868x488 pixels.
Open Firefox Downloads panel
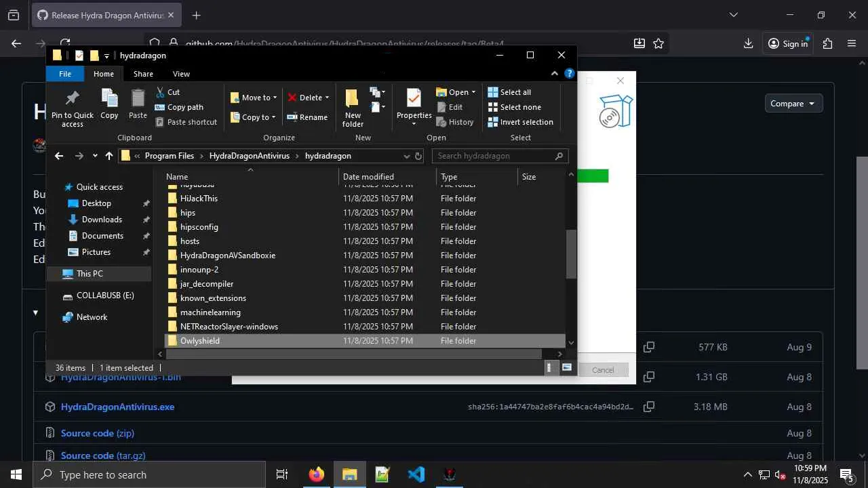(x=748, y=43)
